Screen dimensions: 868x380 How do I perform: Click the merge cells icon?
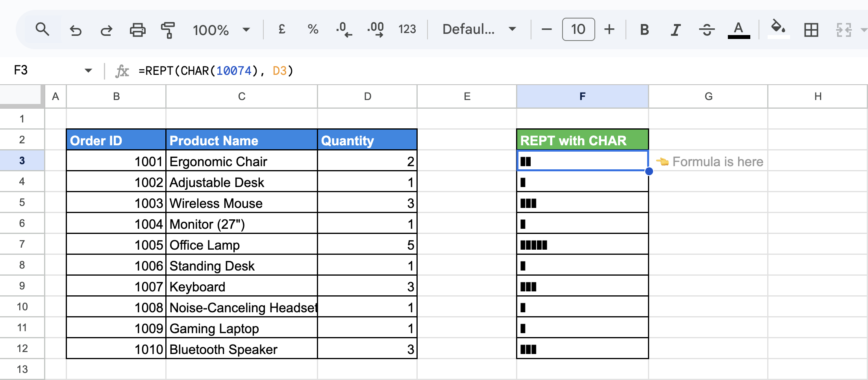(x=844, y=30)
